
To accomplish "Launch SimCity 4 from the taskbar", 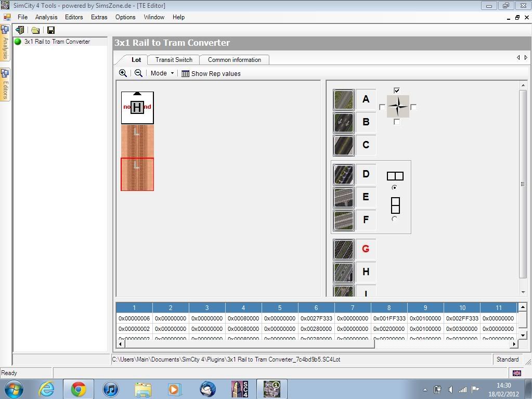I will (x=240, y=389).
